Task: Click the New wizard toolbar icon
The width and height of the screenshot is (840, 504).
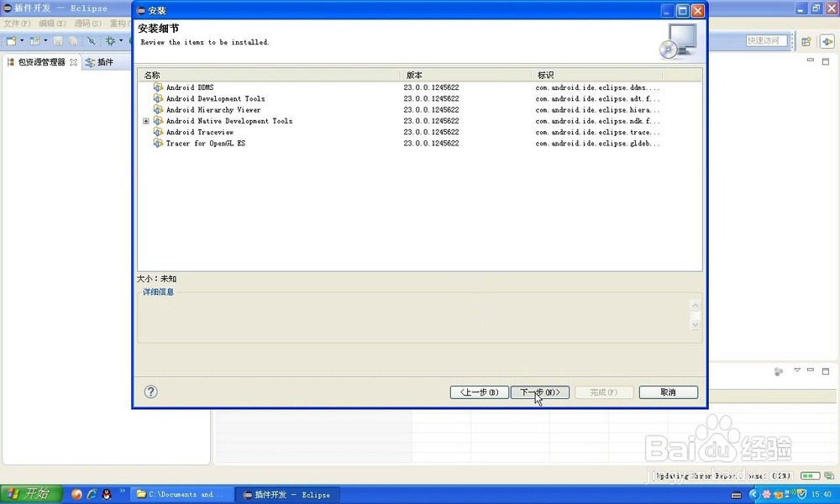Action: [x=11, y=40]
